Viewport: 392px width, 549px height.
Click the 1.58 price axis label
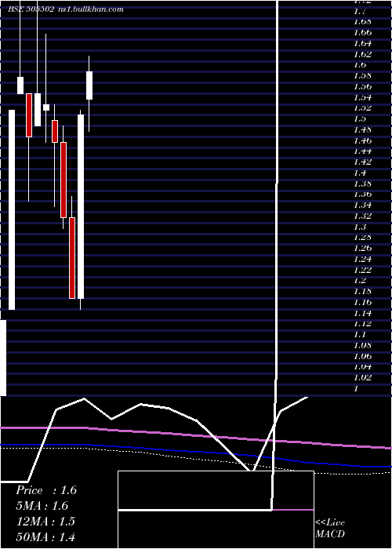[362, 75]
